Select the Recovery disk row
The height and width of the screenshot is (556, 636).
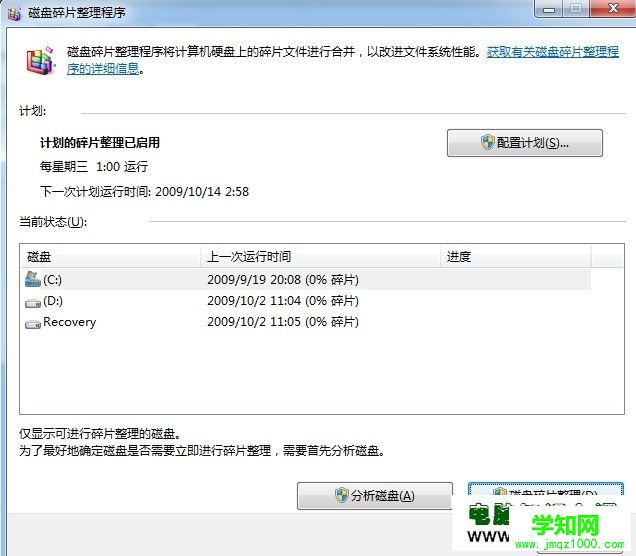pos(305,322)
